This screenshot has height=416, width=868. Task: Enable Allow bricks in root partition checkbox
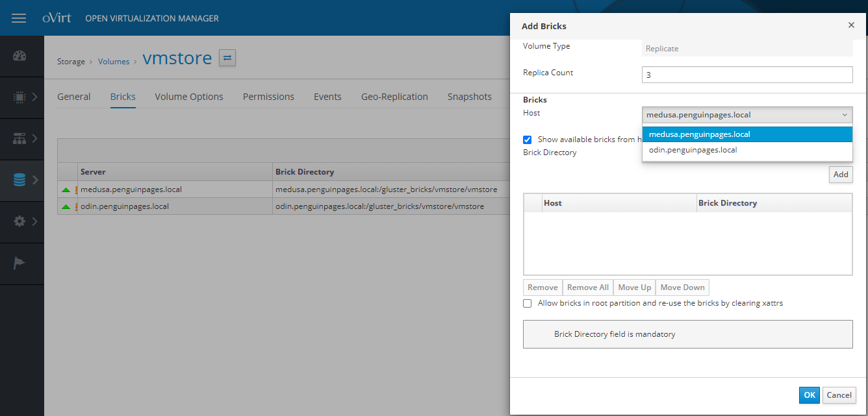point(528,303)
